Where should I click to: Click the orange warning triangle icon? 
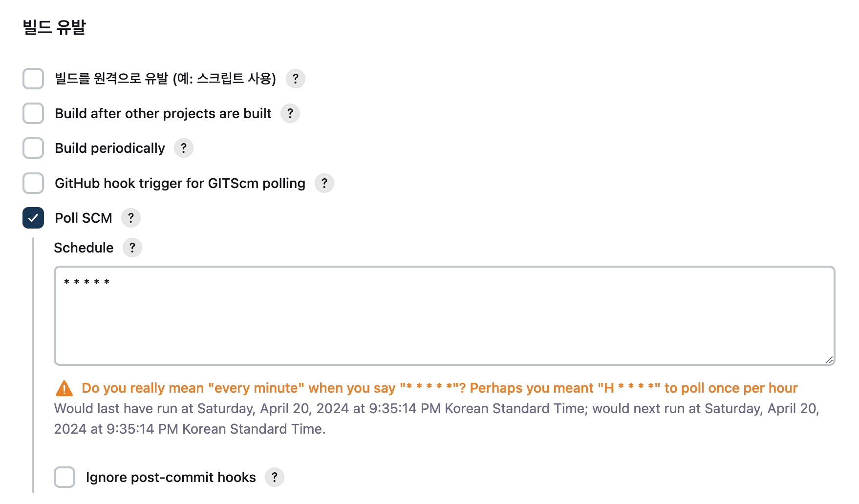tap(64, 389)
